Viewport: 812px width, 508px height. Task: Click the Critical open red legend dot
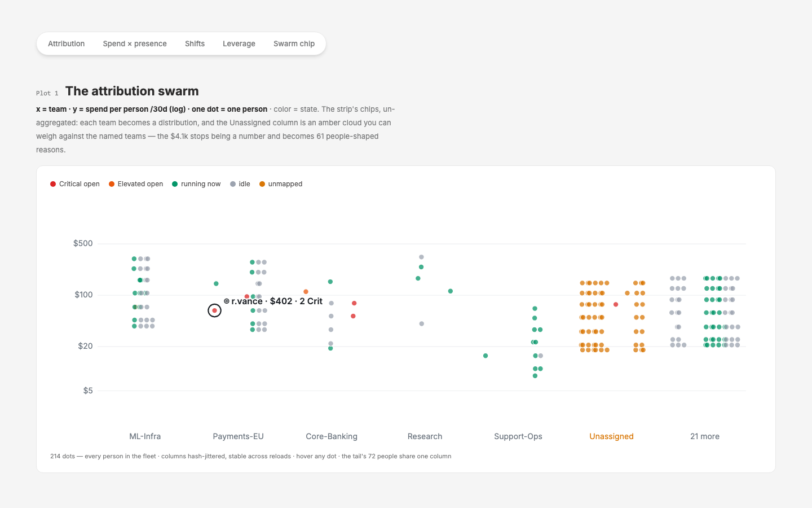coord(53,184)
